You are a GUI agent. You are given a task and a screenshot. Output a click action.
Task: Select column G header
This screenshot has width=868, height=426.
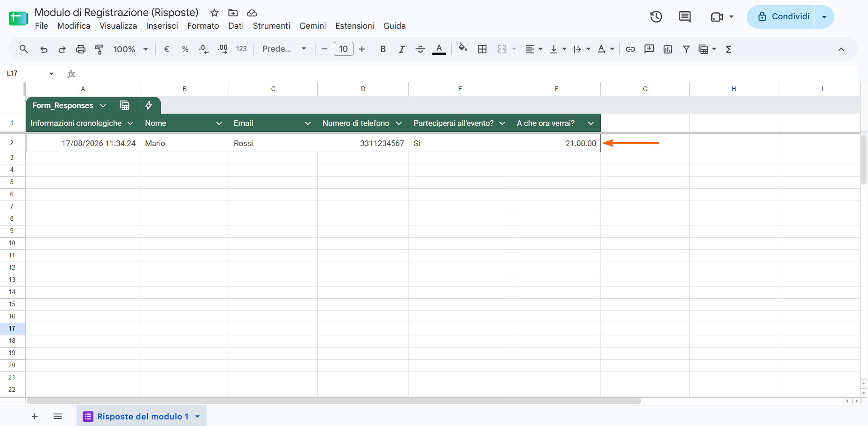[x=645, y=89]
